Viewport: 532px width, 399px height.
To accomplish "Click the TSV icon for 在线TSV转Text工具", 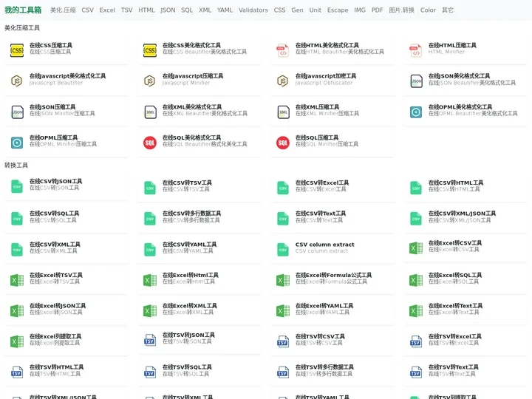I will [415, 372].
